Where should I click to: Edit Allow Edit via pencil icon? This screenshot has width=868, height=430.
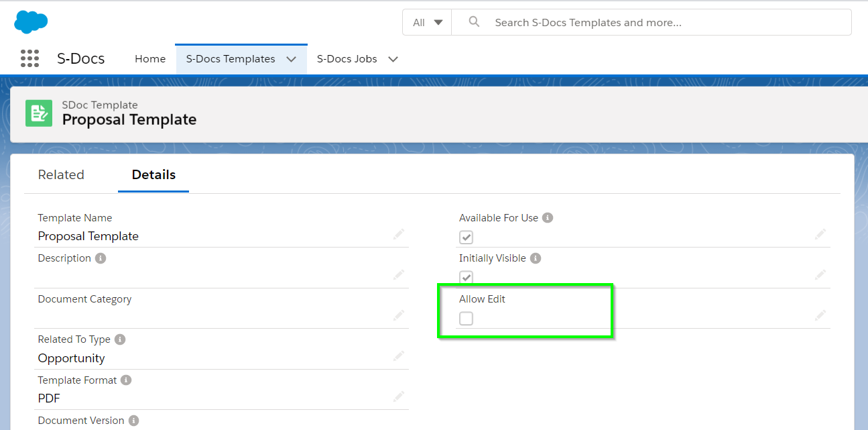pos(820,315)
